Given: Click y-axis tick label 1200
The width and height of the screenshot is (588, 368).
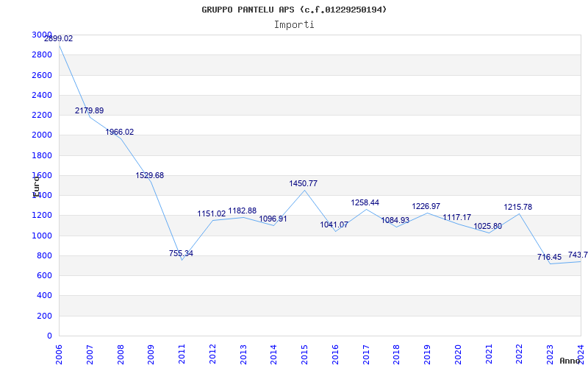Looking at the screenshot, I should [42, 216].
